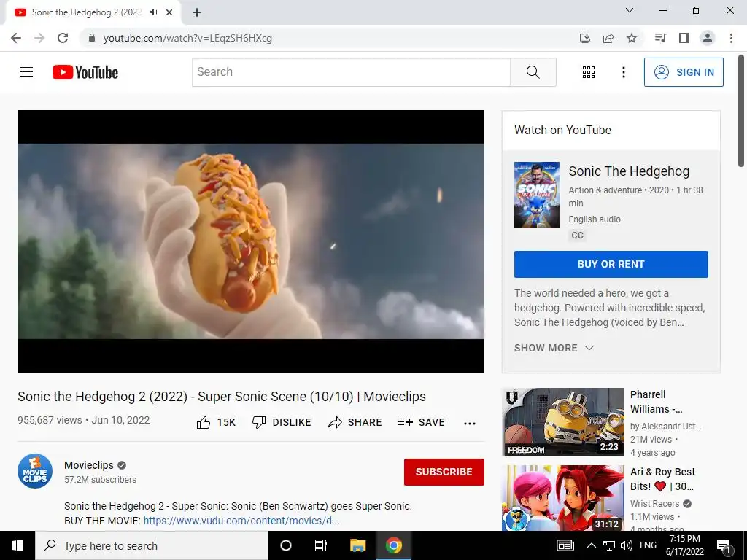The height and width of the screenshot is (560, 747).
Task: Save the video to a playlist
Action: (x=421, y=422)
